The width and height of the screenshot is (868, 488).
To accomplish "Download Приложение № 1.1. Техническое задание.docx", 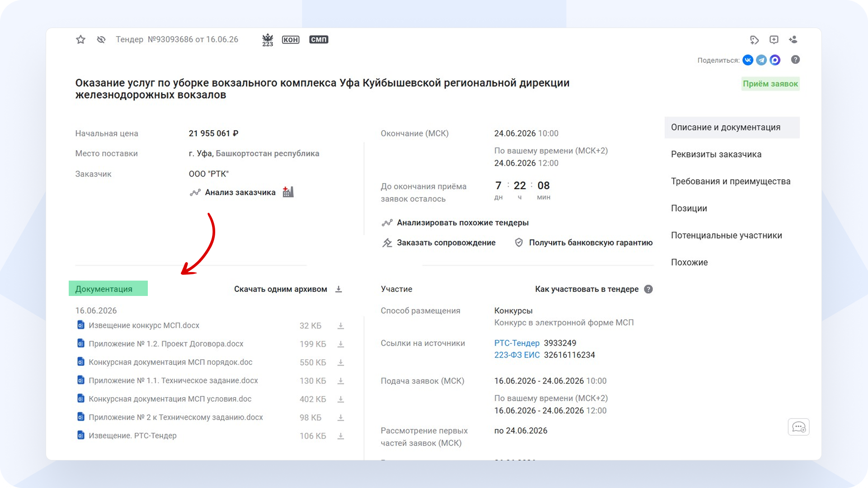I will pyautogui.click(x=341, y=381).
